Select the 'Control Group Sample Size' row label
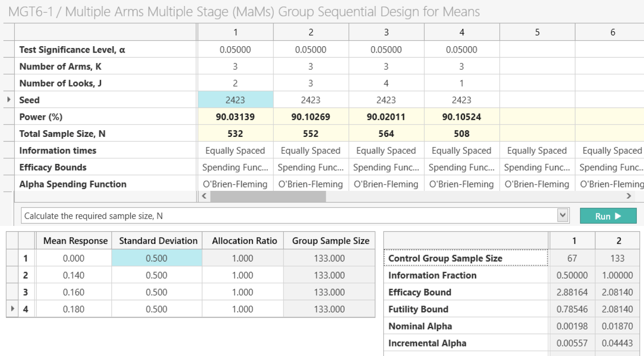The width and height of the screenshot is (644, 356). point(445,258)
